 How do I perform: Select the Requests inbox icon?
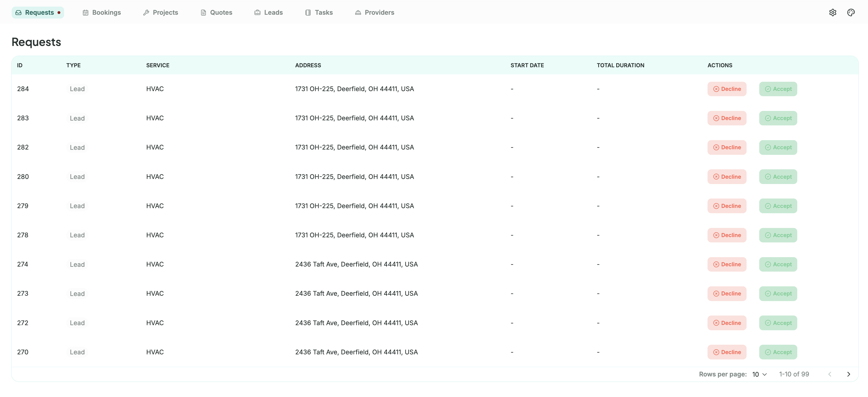19,12
